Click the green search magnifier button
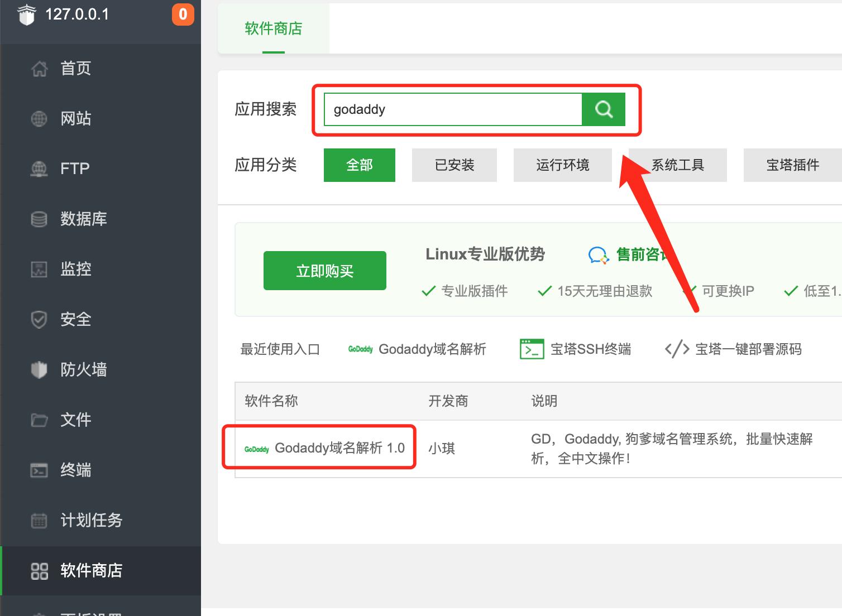 click(x=604, y=109)
